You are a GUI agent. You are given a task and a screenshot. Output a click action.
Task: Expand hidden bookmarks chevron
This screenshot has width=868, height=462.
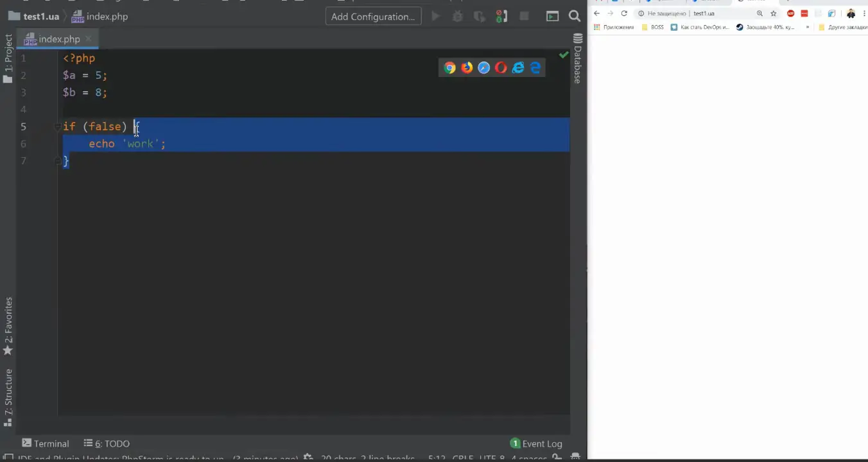807,28
